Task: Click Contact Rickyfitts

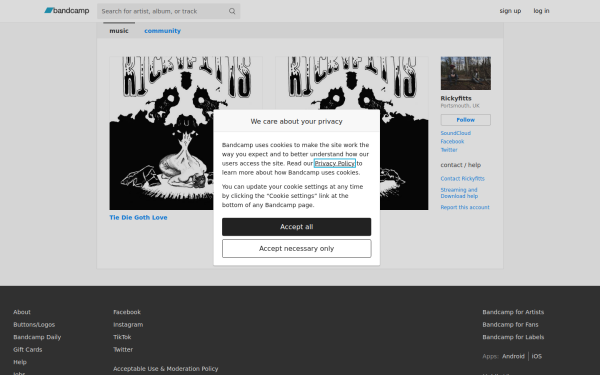Action: [462, 179]
